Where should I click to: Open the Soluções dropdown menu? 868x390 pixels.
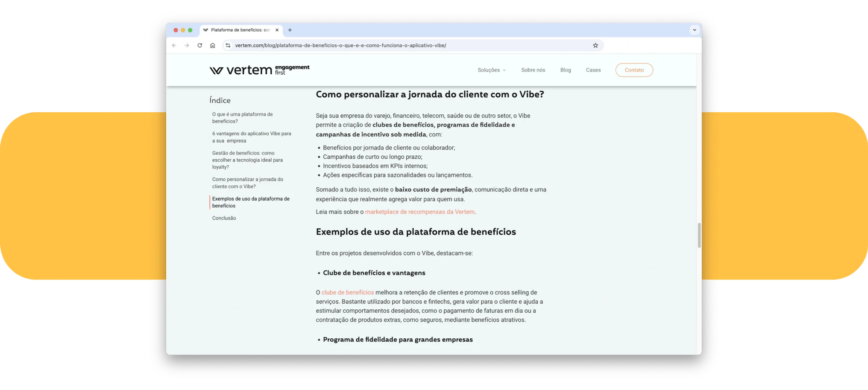click(492, 70)
